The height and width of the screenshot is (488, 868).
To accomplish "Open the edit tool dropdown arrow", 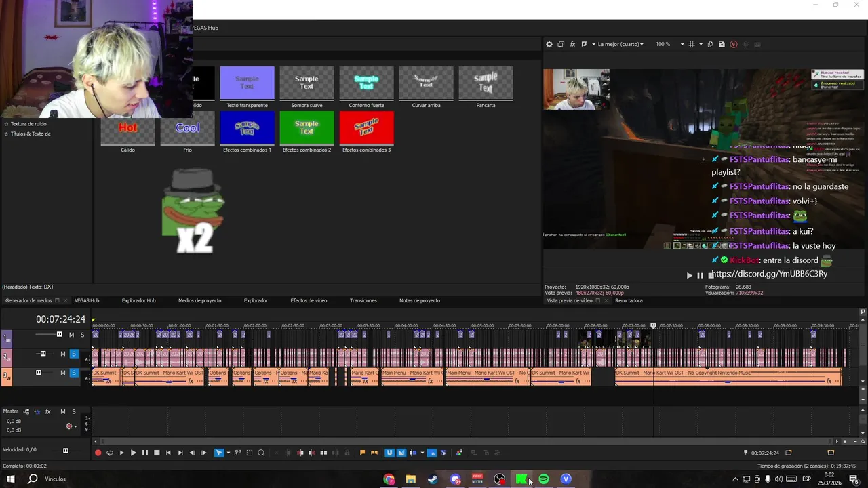I will point(228,453).
